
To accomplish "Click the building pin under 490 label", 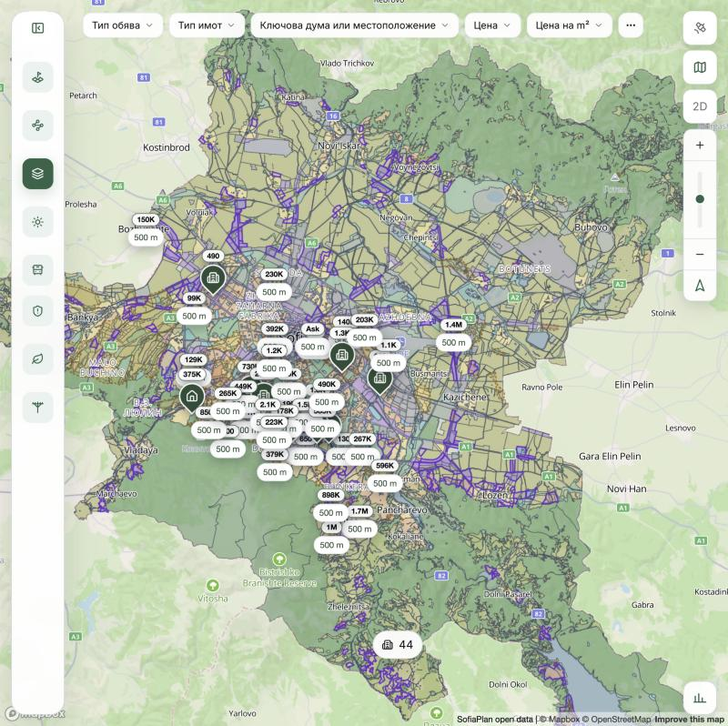I will pyautogui.click(x=213, y=279).
